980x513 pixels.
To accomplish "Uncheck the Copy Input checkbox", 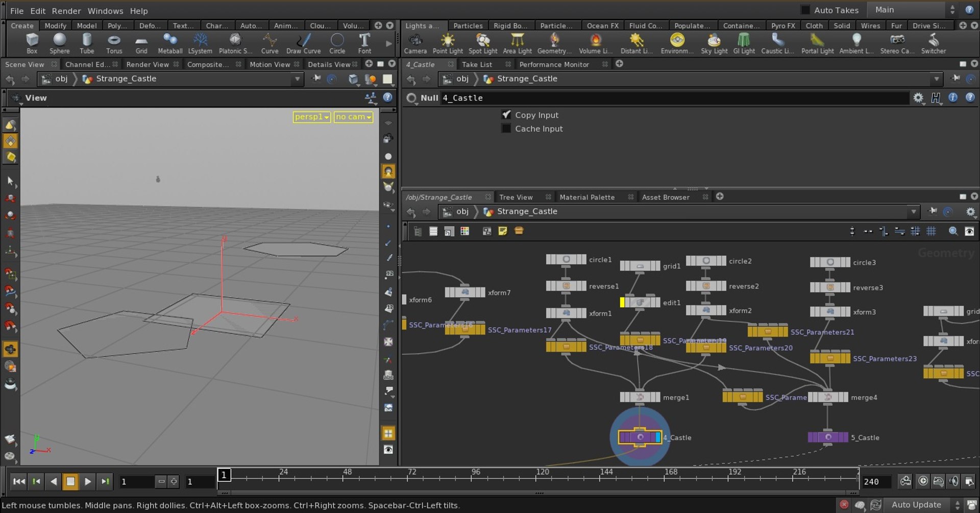I will [506, 115].
